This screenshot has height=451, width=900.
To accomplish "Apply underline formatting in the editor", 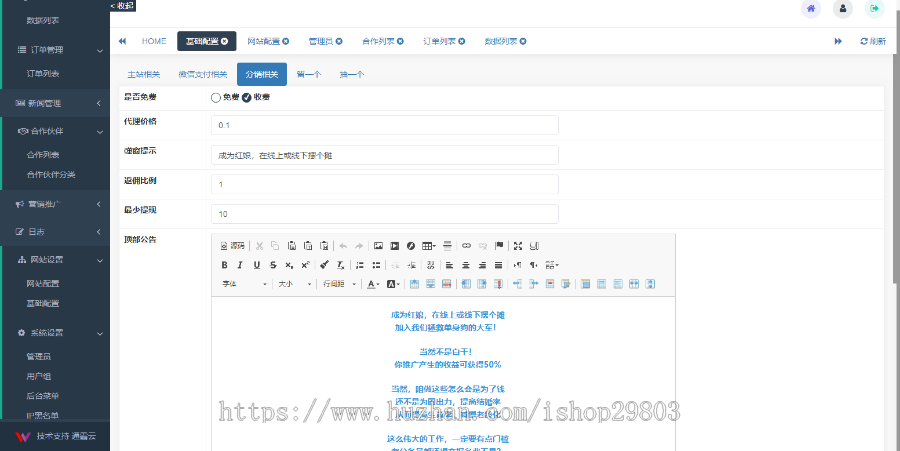I will click(257, 265).
